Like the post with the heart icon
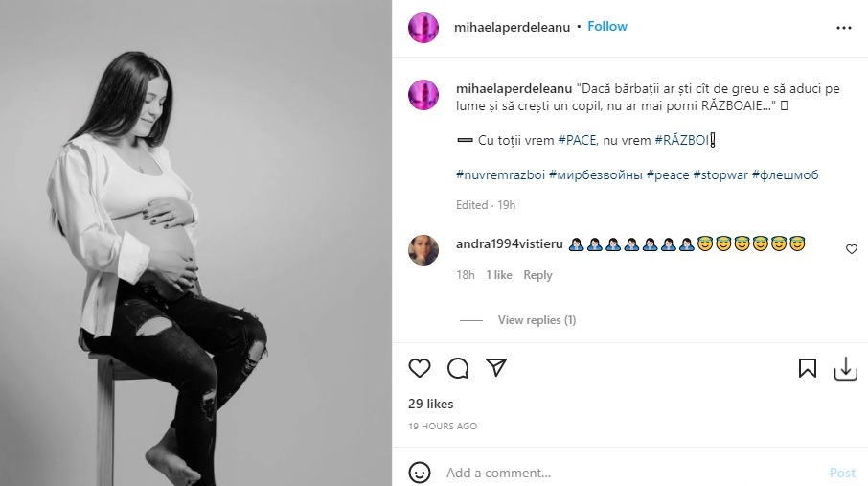This screenshot has width=868, height=486. (420, 368)
